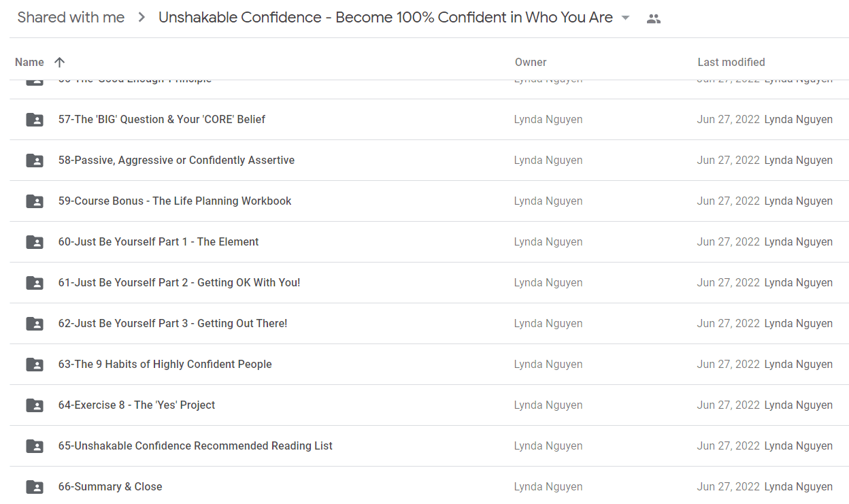The image size is (849, 504).
Task: Select 65-Unshakable Confidence Recommended Reading List
Action: (x=429, y=446)
